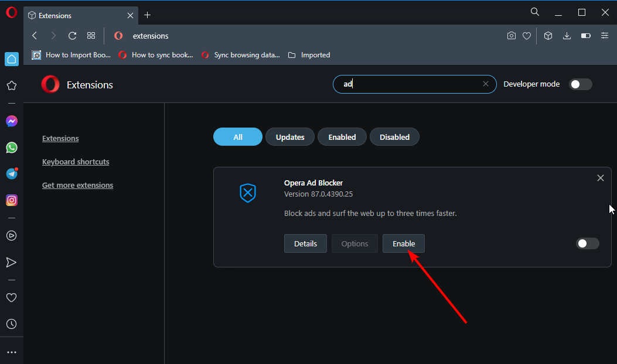617x364 pixels.
Task: Toggle Developer mode switch
Action: point(581,84)
